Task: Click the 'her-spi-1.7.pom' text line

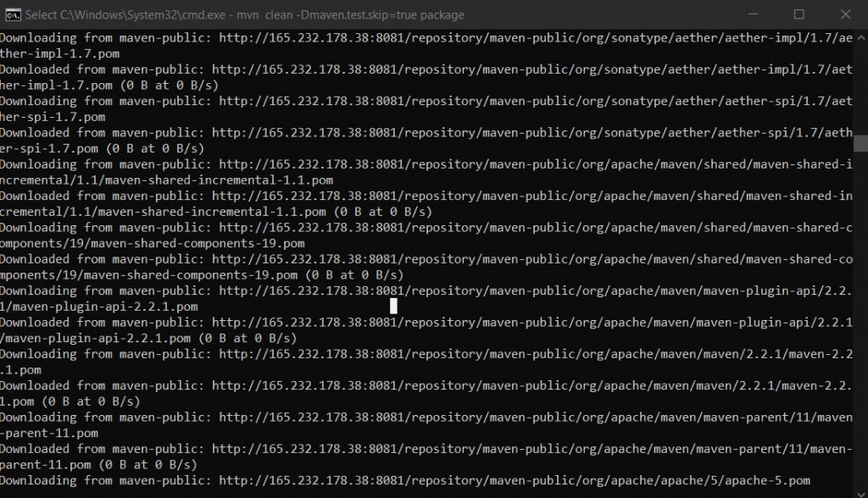Action: 53,117
